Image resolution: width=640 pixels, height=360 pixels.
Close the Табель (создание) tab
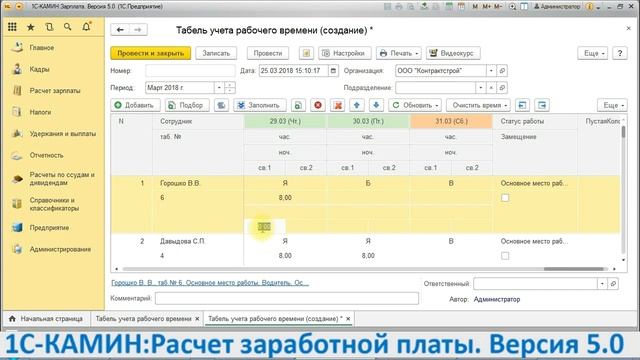click(x=348, y=319)
